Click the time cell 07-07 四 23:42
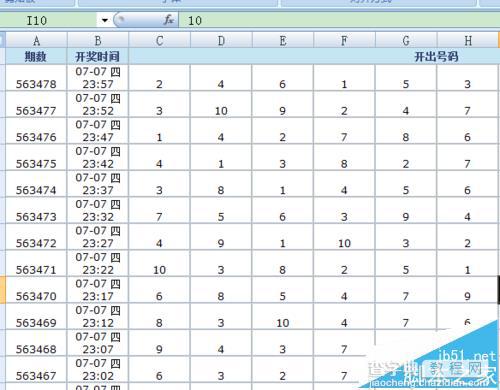Screen dimensions: 500x390 click(98, 157)
